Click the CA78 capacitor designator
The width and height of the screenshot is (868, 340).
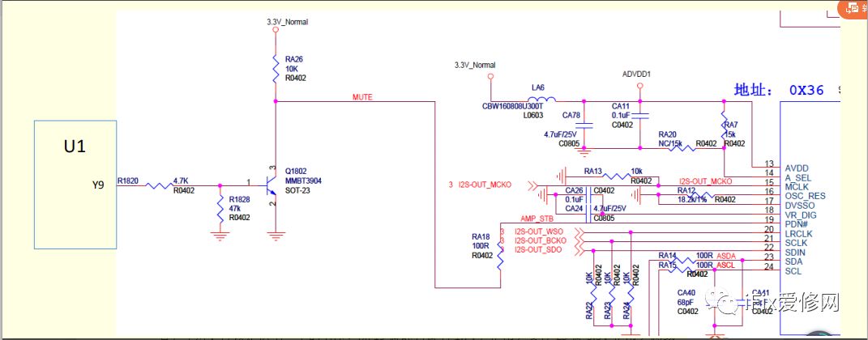(571, 116)
